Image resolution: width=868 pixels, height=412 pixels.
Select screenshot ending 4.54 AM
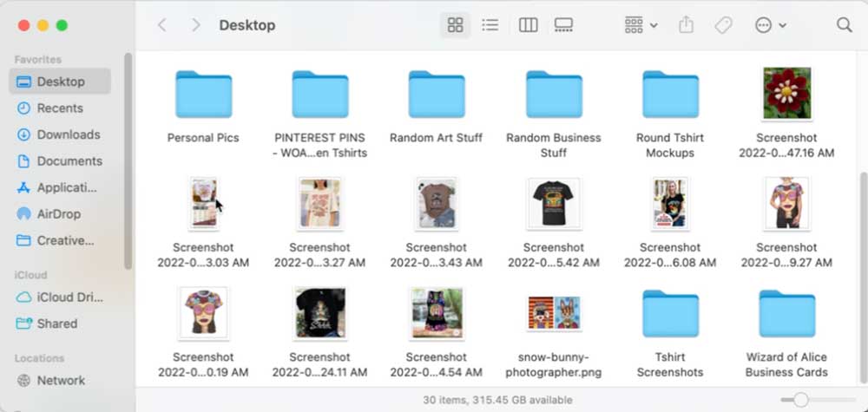437,313
